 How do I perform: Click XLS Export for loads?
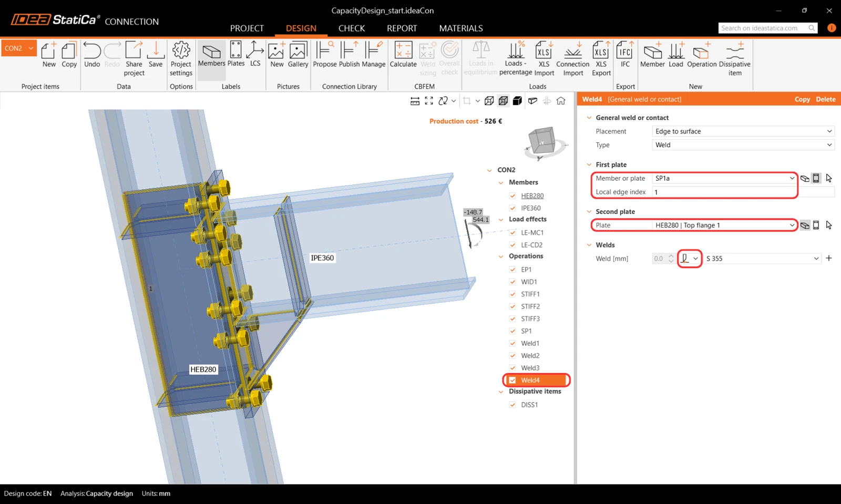pos(601,59)
